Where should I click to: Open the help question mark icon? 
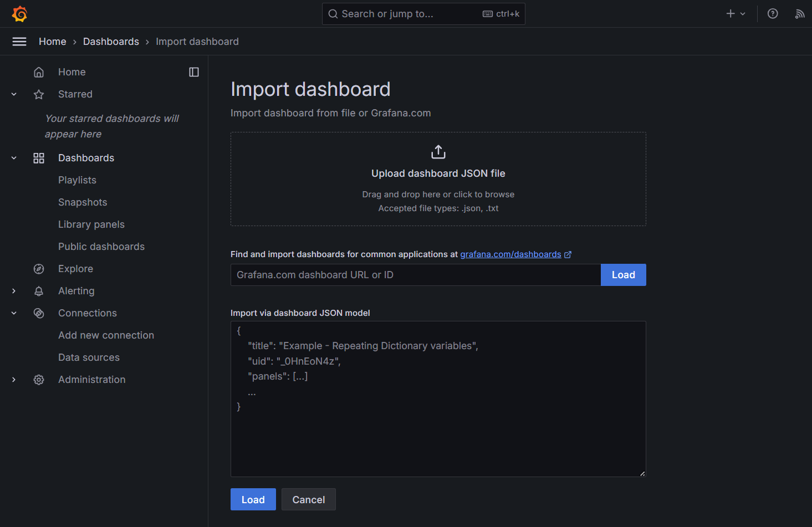773,14
